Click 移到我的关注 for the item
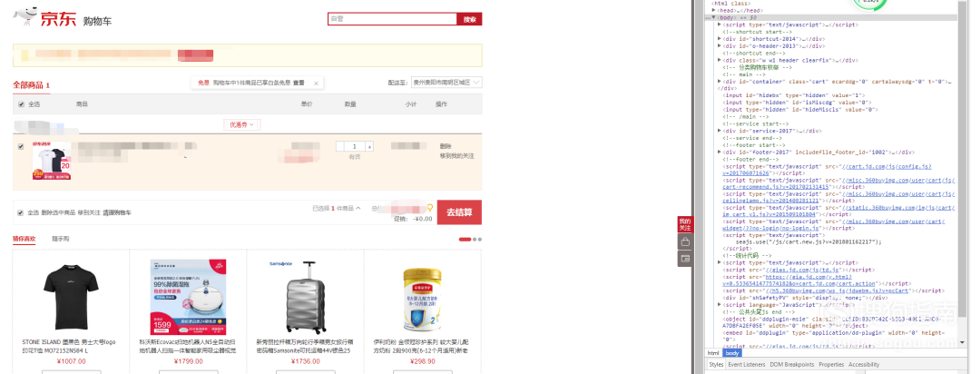The image size is (980, 374). 456,154
